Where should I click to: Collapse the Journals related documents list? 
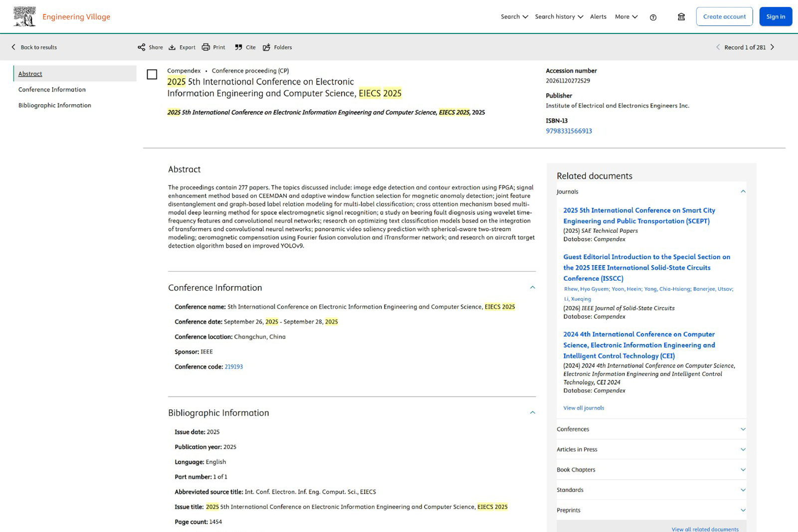pos(743,191)
